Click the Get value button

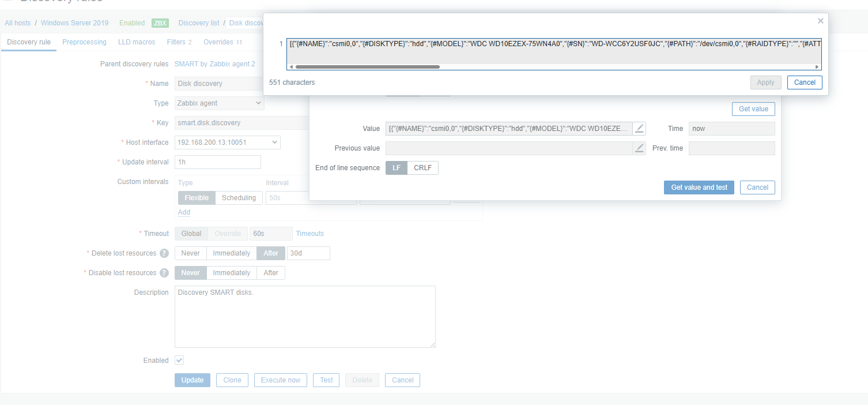tap(753, 109)
